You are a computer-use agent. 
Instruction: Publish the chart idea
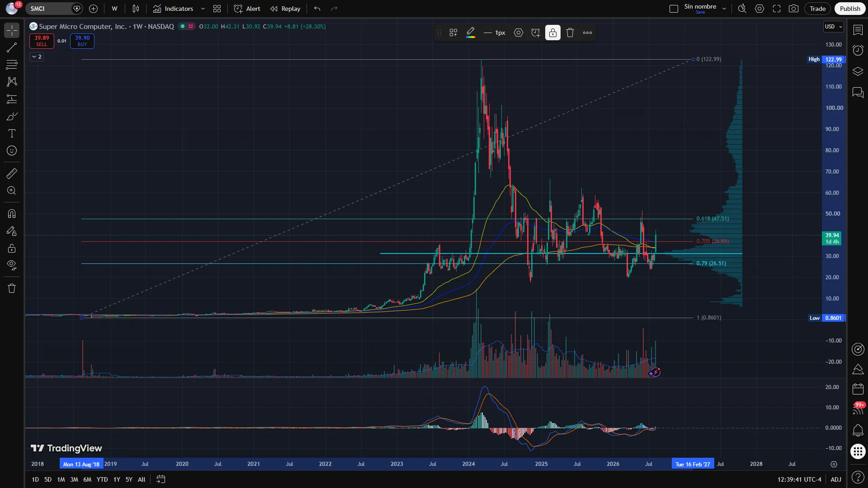click(x=850, y=9)
